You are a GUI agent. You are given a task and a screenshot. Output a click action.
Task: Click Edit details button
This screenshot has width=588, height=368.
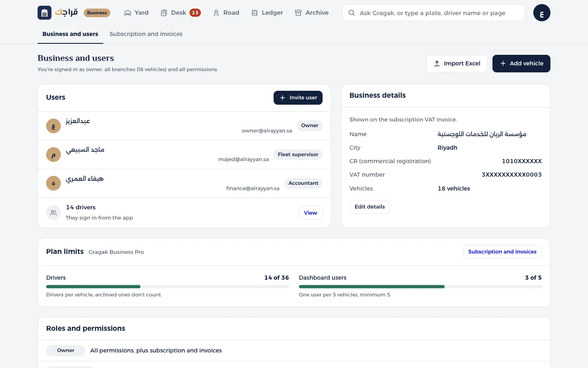click(370, 207)
